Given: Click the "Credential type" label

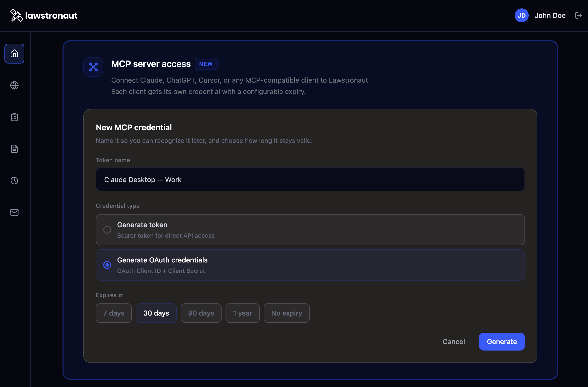Looking at the screenshot, I should [x=118, y=206].
